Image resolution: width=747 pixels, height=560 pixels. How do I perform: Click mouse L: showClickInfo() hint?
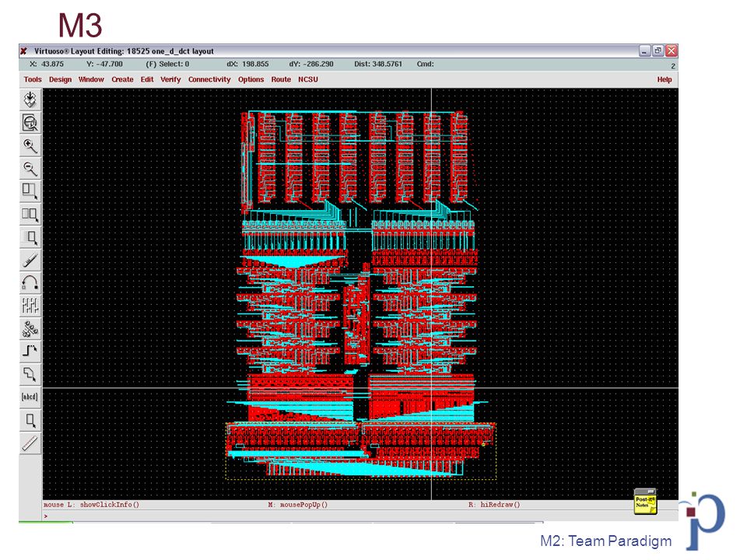coord(92,504)
